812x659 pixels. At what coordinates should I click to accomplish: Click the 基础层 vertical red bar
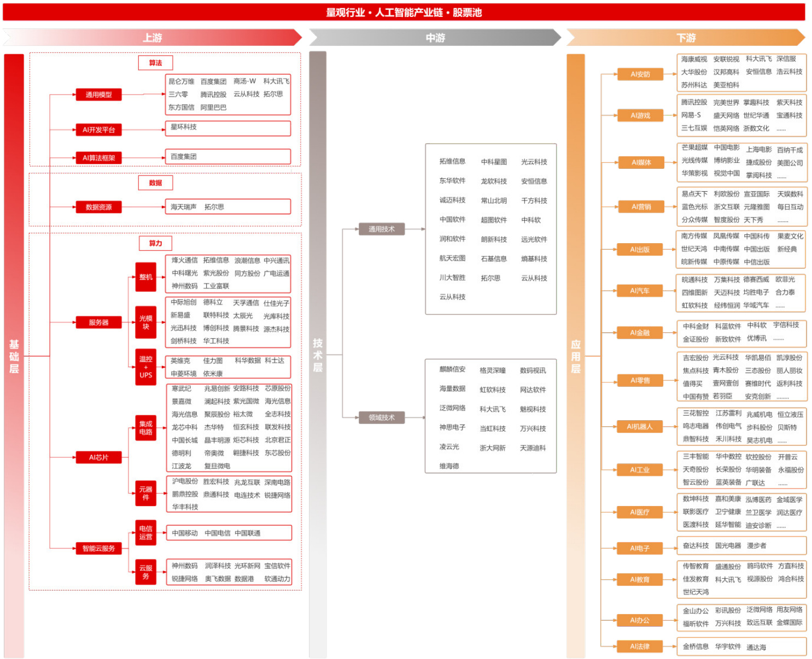[14, 355]
